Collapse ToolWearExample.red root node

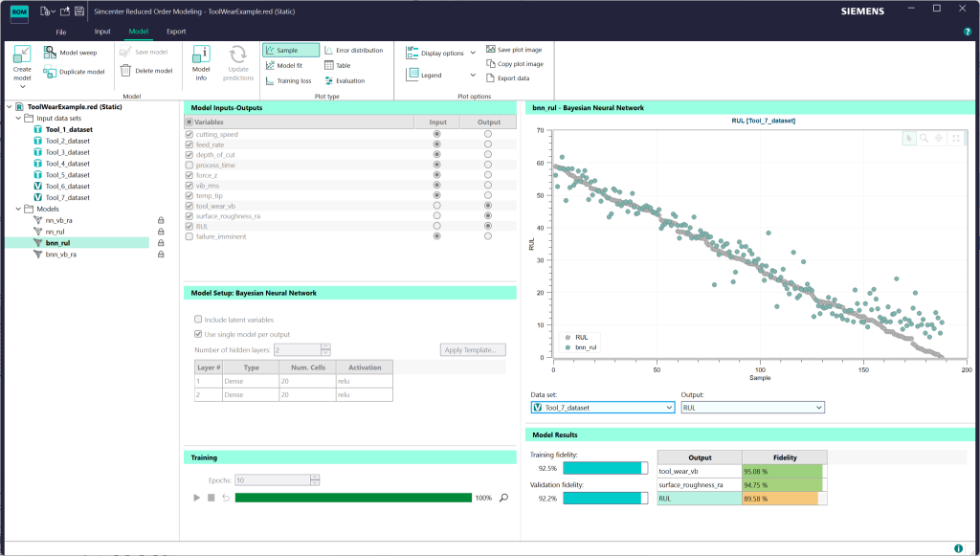[9, 107]
